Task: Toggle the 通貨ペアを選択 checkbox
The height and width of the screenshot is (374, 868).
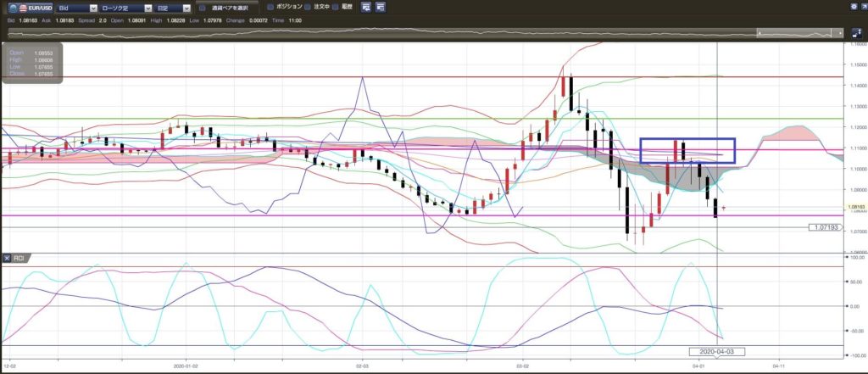Action: click(x=203, y=8)
